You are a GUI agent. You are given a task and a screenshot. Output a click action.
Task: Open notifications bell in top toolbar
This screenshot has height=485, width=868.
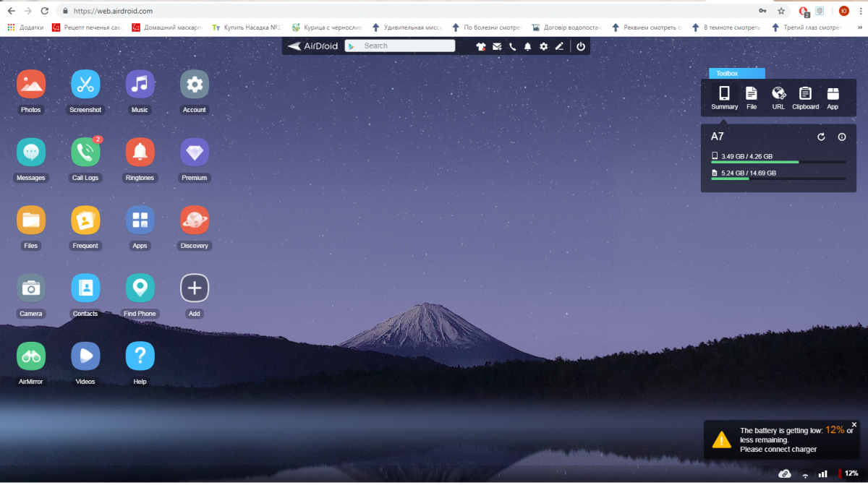coord(527,46)
